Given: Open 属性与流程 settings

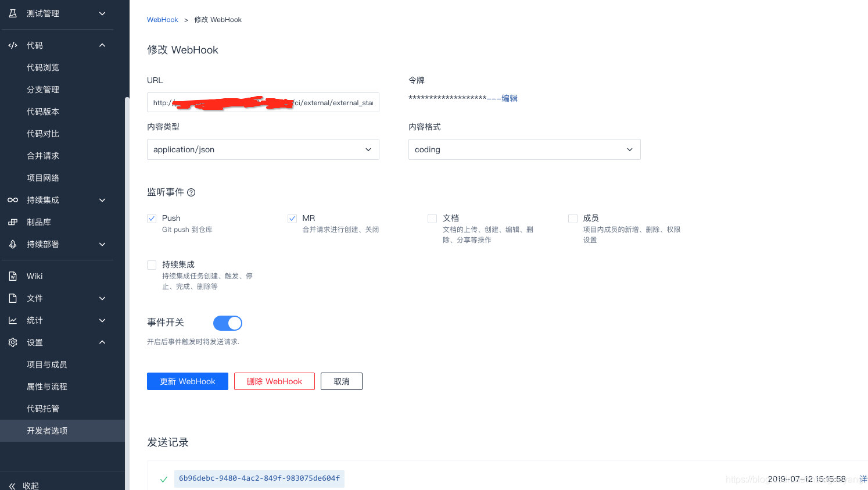Looking at the screenshot, I should coord(47,387).
